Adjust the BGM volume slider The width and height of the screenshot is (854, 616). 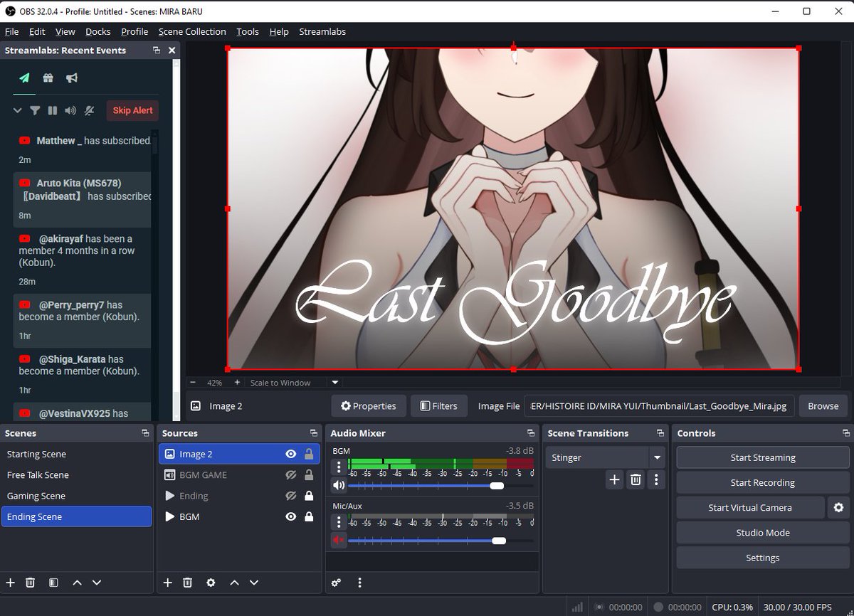(441, 486)
